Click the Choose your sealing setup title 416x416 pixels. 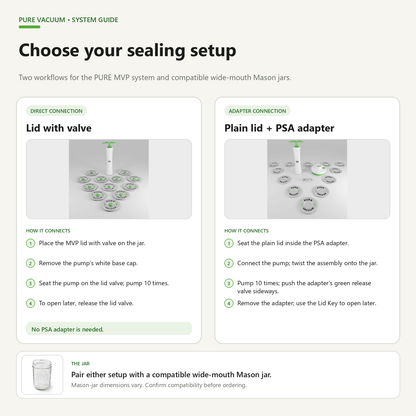click(127, 51)
